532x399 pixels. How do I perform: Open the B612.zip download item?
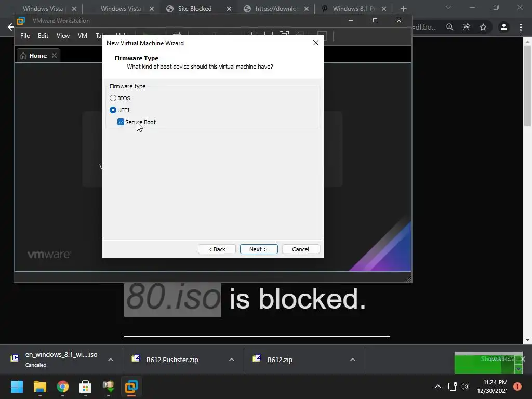coord(280,360)
